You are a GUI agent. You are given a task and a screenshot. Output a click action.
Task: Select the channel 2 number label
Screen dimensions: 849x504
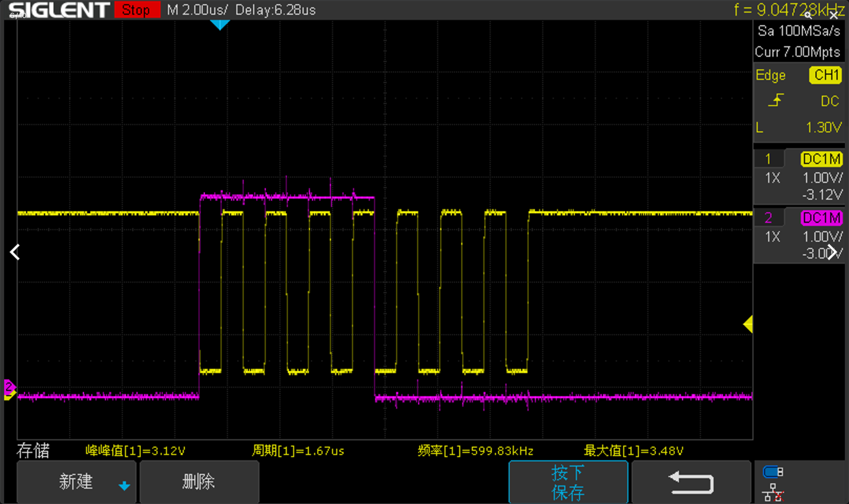click(x=768, y=218)
